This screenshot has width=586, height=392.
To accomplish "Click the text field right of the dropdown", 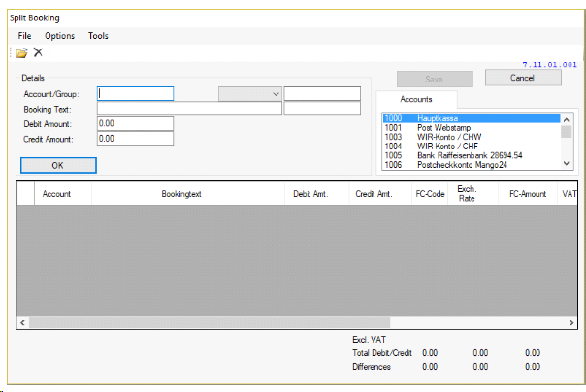I will tap(322, 94).
